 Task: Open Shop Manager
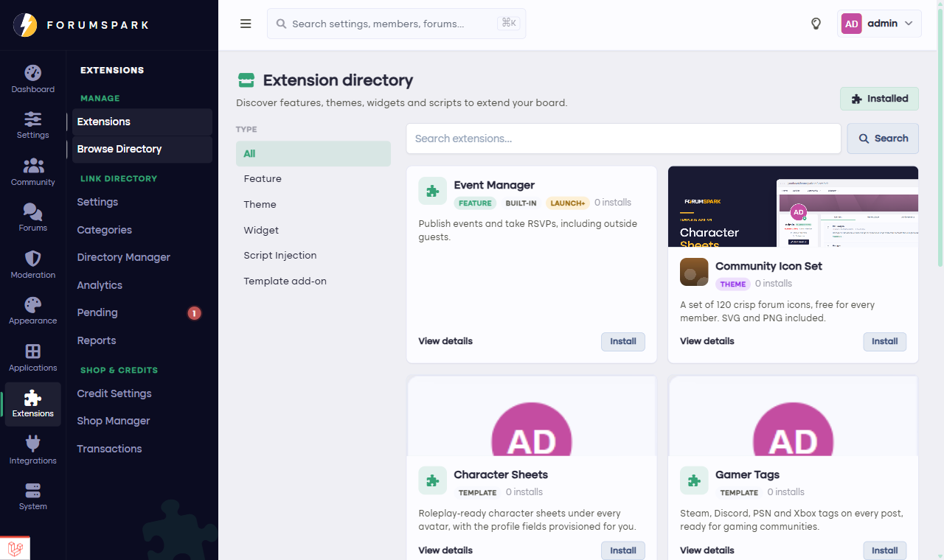pyautogui.click(x=142, y=421)
